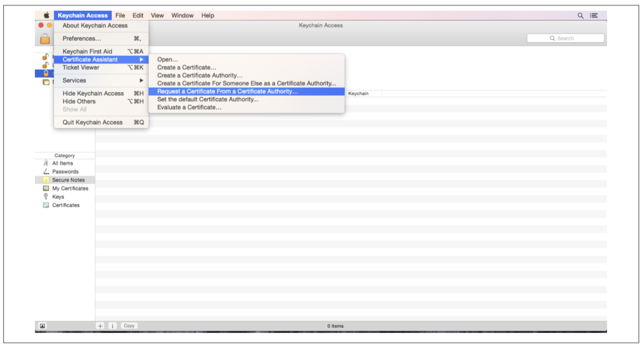Click the lock icon in the toolbar

[x=45, y=38]
